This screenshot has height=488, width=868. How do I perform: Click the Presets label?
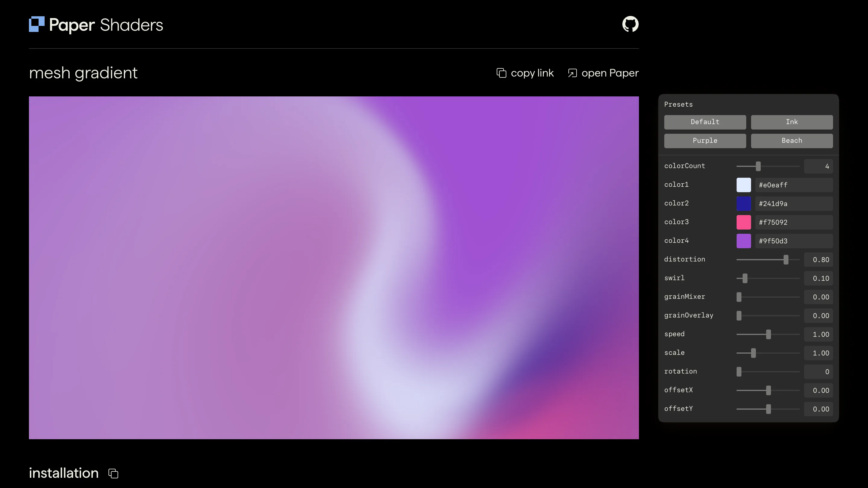(678, 105)
